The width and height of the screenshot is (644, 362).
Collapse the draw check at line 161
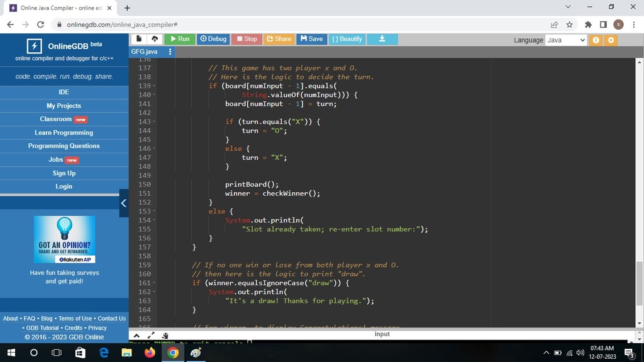[x=154, y=283]
